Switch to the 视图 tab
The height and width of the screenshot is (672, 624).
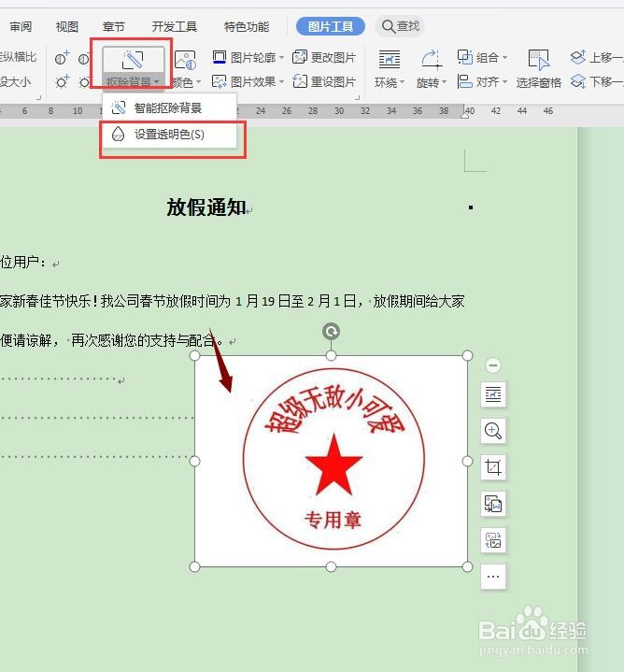pos(67,26)
